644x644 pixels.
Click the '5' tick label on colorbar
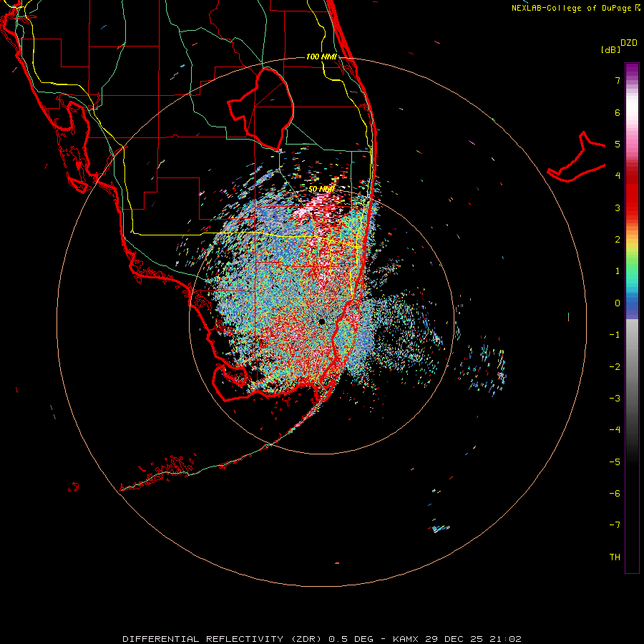pyautogui.click(x=618, y=144)
